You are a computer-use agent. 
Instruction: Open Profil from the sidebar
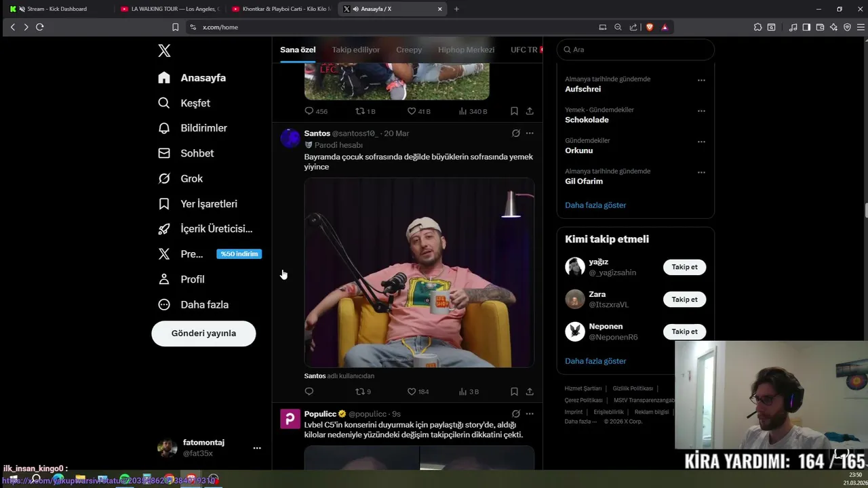[x=182, y=279]
